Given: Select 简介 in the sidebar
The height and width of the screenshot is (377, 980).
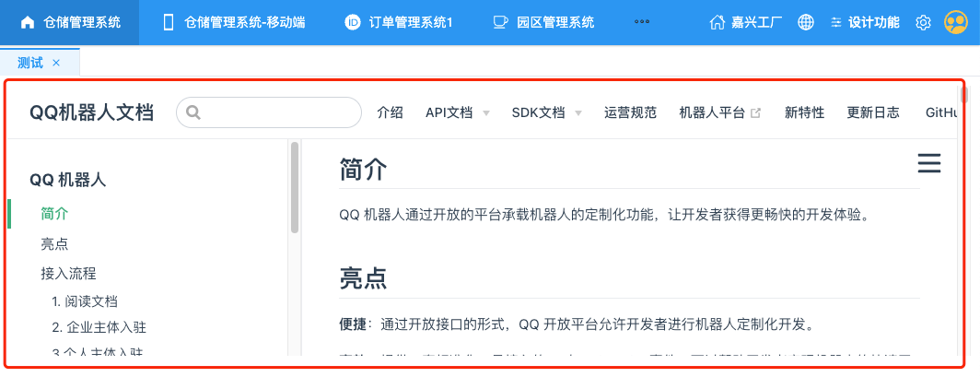Looking at the screenshot, I should coord(54,214).
